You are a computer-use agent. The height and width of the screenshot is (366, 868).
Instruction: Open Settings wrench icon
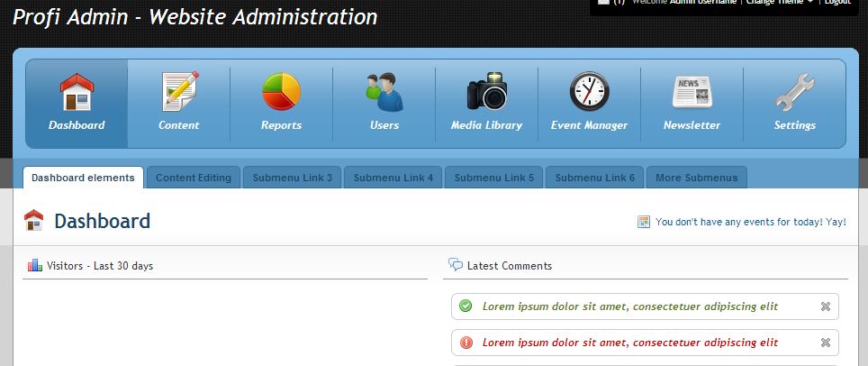tap(794, 92)
